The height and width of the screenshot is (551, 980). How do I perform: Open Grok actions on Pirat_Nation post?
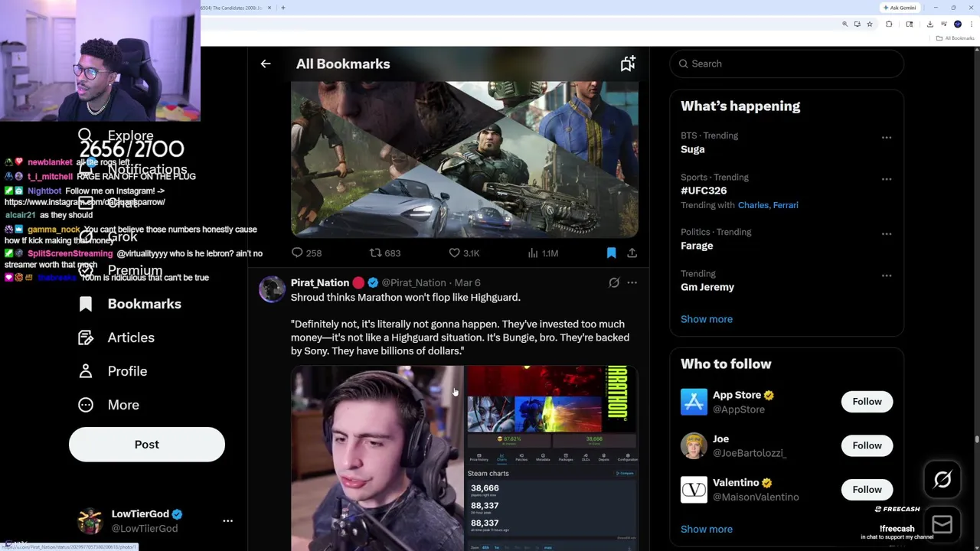coord(614,283)
